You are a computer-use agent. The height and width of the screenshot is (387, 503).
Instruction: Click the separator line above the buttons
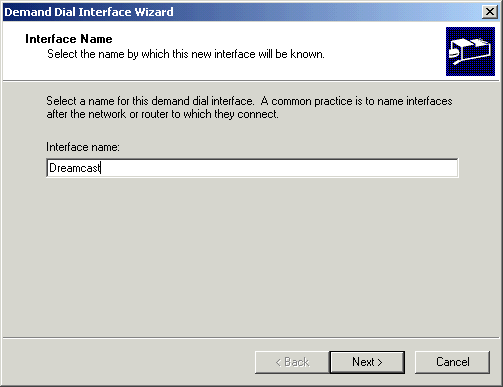251,338
